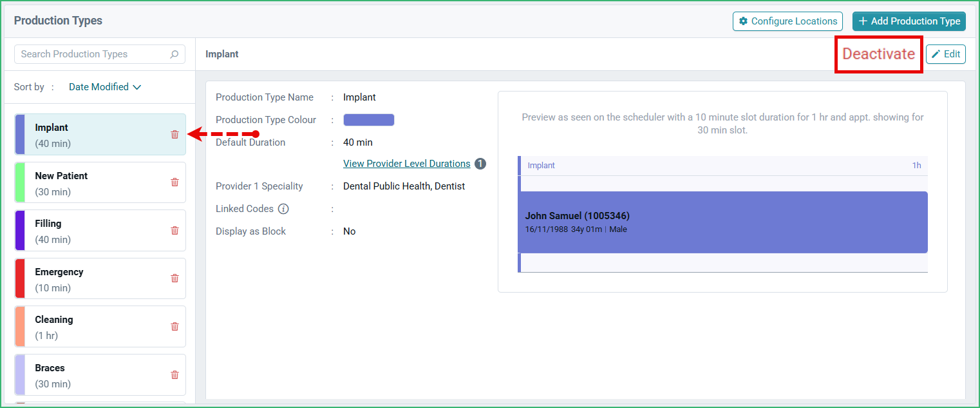Viewport: 980px width, 408px height.
Task: Open the Filling production type
Action: [100, 231]
